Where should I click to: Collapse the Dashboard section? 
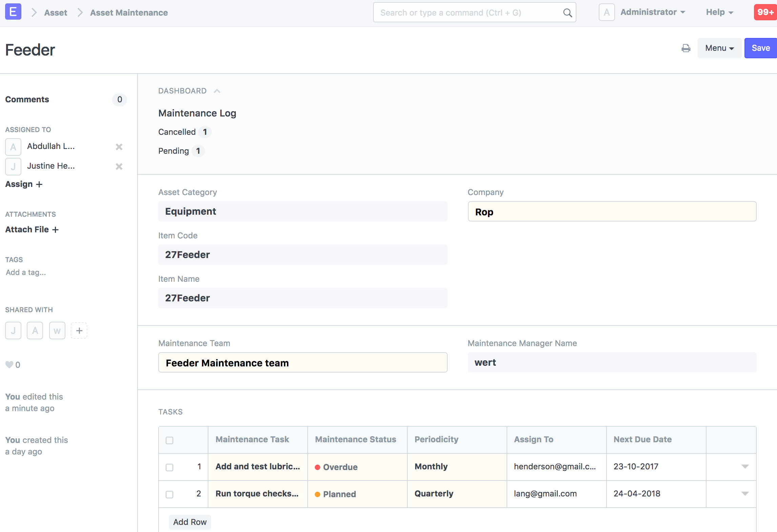(217, 91)
